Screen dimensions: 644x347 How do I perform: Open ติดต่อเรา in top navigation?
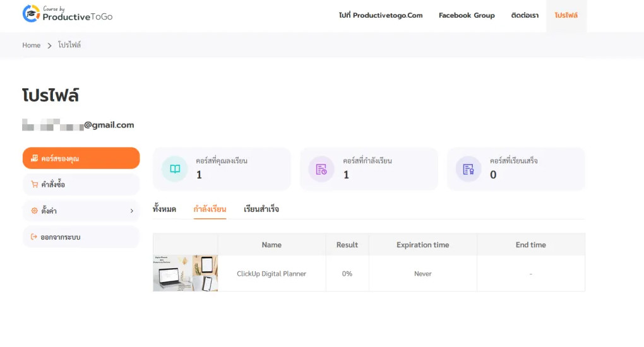(x=525, y=15)
